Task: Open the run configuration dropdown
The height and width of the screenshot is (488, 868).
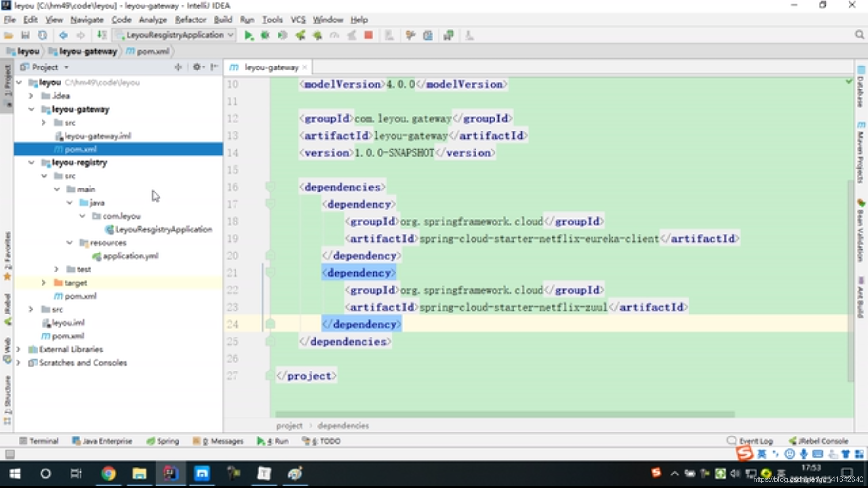Action: pyautogui.click(x=175, y=35)
